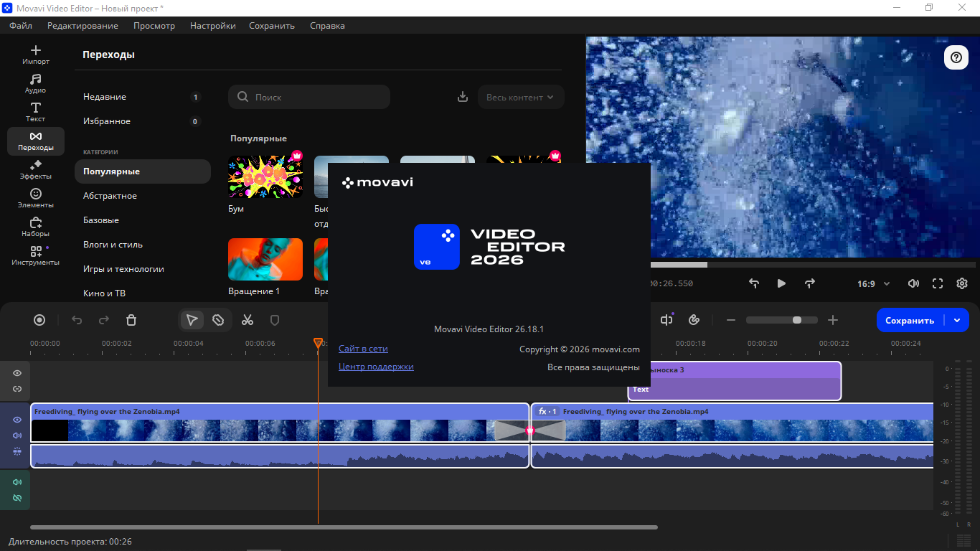The height and width of the screenshot is (551, 980).
Task: Open the Текст tools in the sidebar
Action: coord(35,113)
